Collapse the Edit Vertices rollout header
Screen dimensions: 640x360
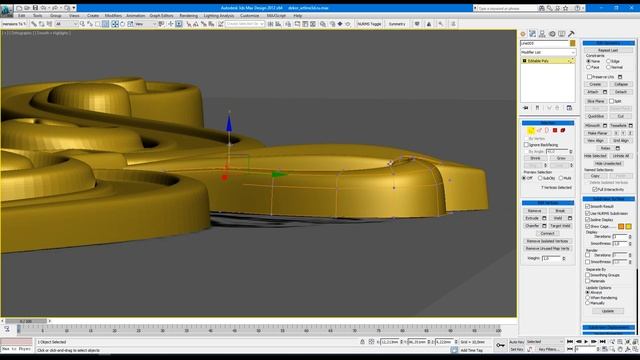pos(548,203)
